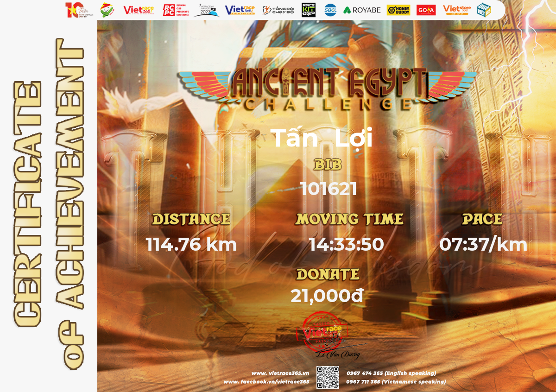Click the "DISTANCE" heading

point(191,219)
